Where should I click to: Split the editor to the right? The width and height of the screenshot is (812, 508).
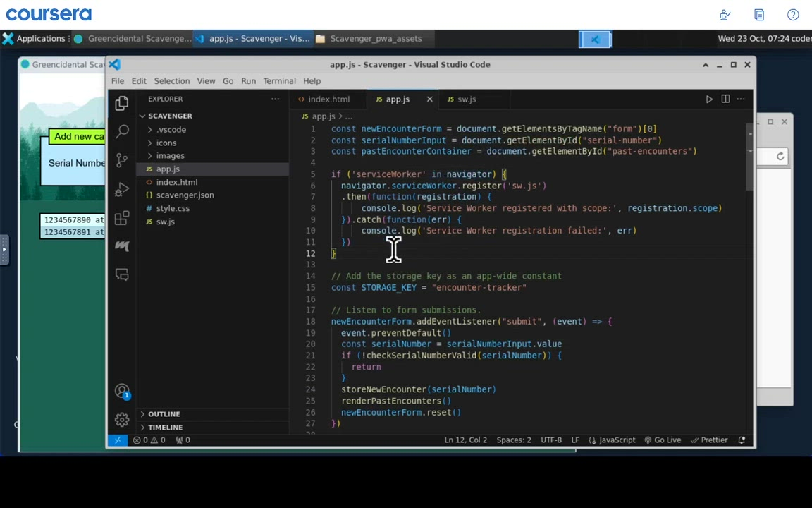pyautogui.click(x=725, y=99)
